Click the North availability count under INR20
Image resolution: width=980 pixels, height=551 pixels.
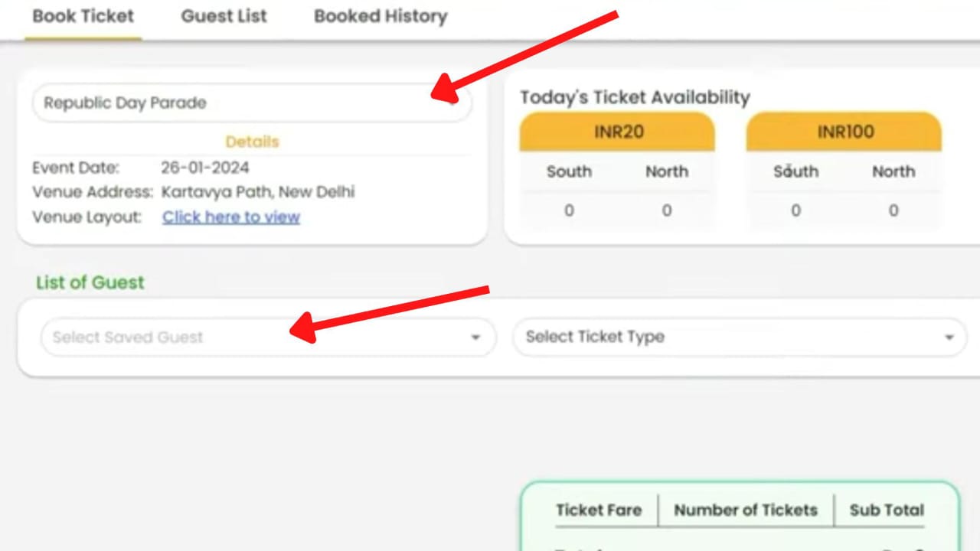[x=666, y=210]
